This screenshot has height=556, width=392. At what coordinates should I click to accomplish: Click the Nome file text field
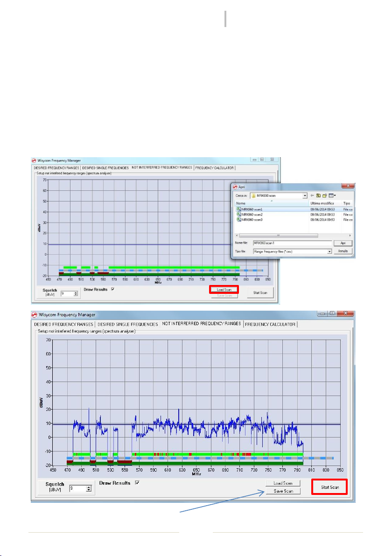[292, 243]
